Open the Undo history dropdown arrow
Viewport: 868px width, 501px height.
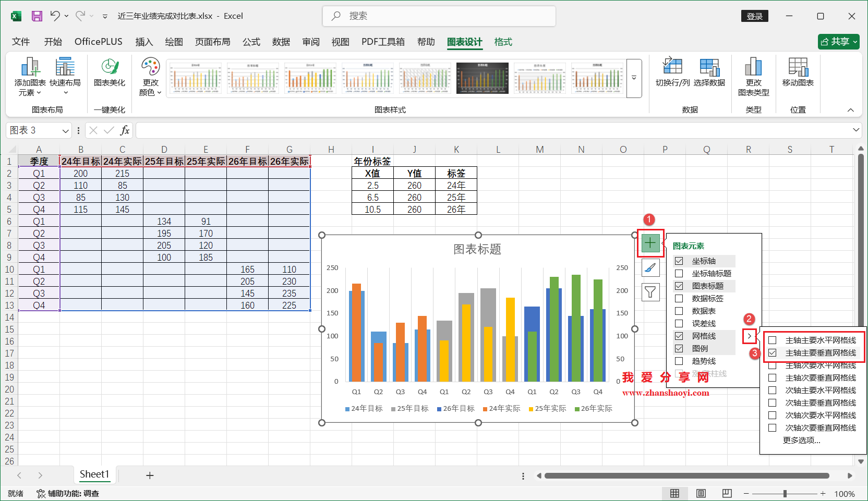pyautogui.click(x=66, y=16)
